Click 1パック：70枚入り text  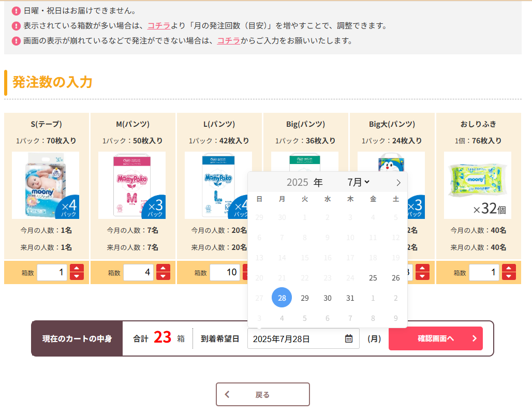pos(46,141)
